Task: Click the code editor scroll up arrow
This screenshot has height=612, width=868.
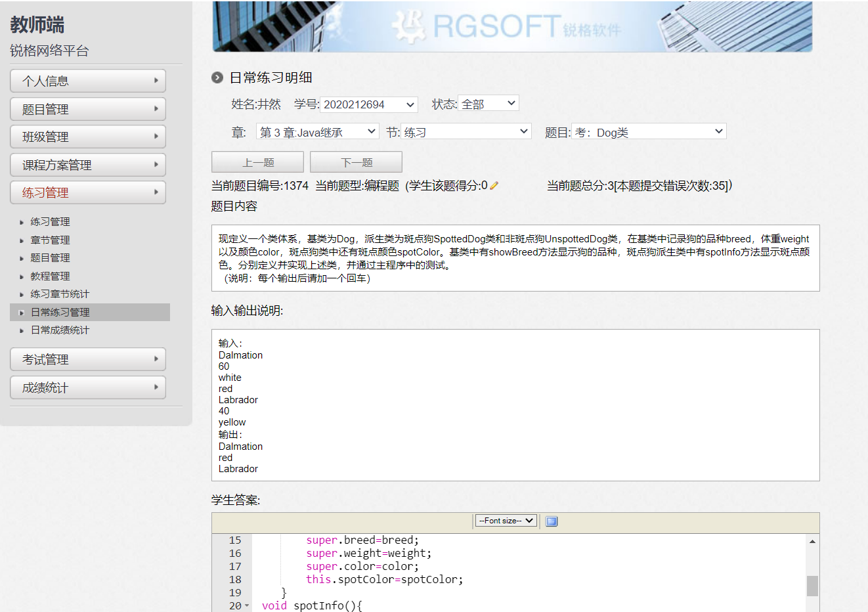Action: point(812,541)
